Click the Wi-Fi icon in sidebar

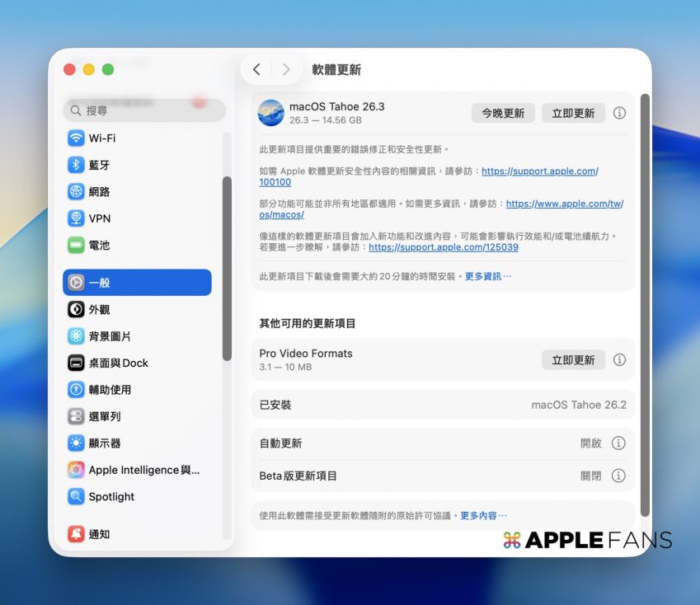(76, 138)
